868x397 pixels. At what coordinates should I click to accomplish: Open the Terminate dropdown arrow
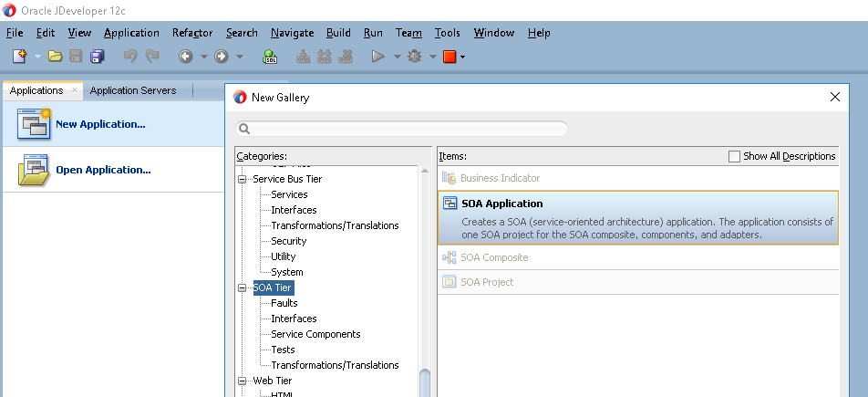tap(463, 57)
